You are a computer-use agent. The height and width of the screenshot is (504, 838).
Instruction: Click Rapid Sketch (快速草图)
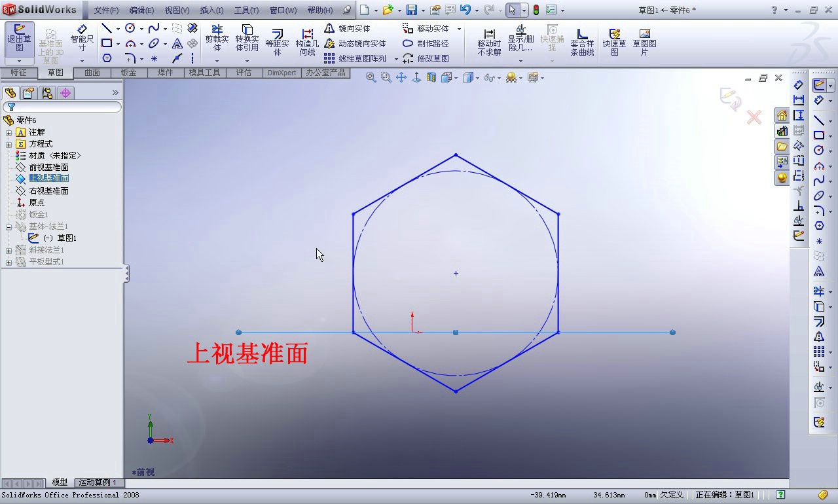point(614,42)
